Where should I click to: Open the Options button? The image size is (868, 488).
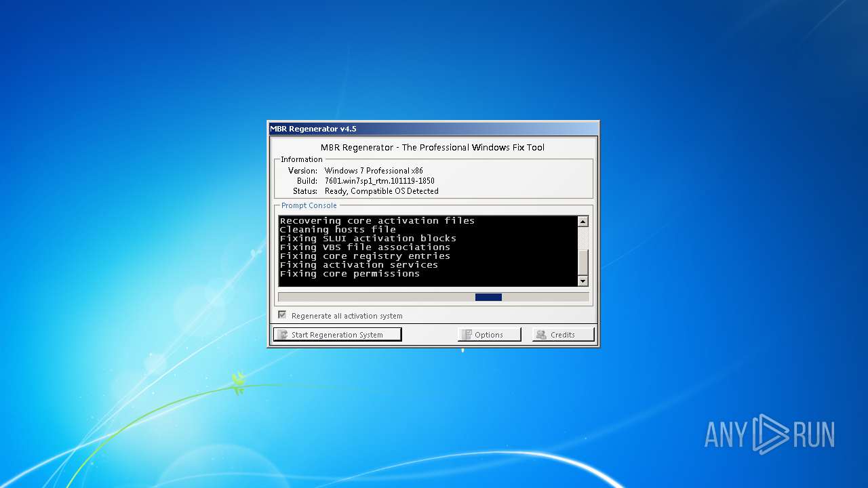(490, 334)
